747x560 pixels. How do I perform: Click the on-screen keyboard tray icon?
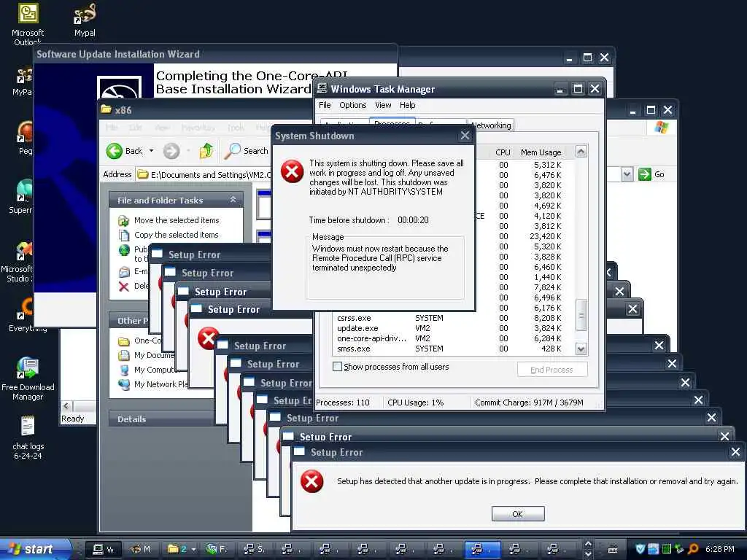coord(613,550)
